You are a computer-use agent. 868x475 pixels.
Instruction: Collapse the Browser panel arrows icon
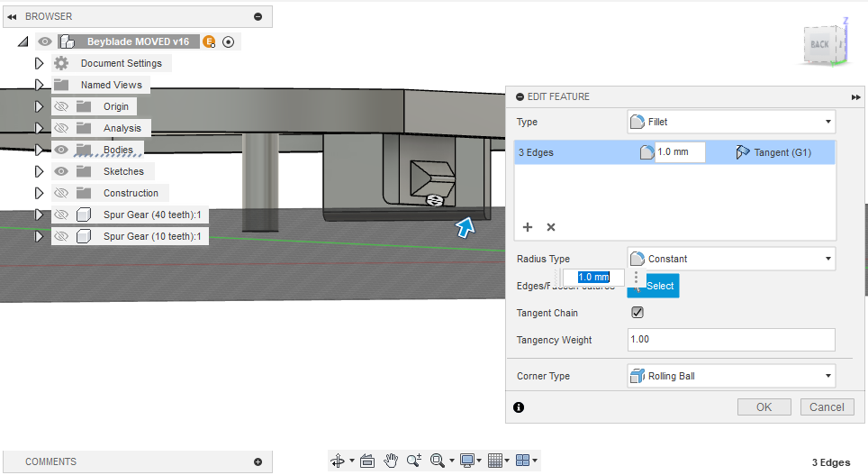(12, 16)
